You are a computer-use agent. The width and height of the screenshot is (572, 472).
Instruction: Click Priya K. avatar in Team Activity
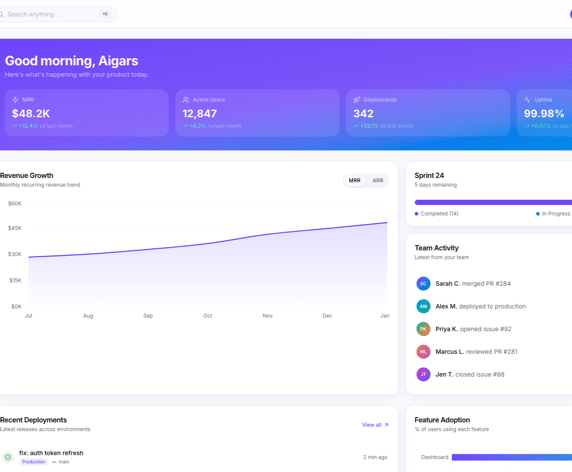[423, 329]
